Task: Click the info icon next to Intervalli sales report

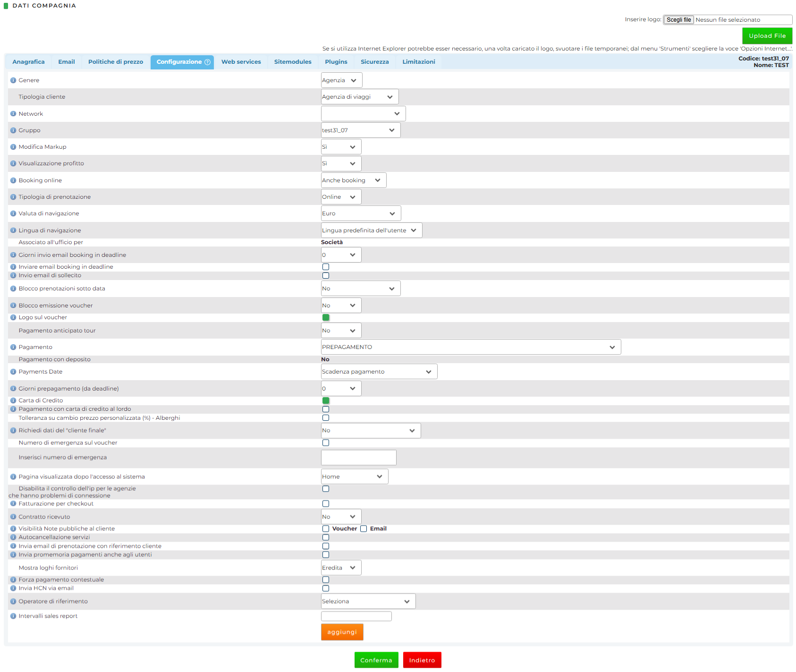Action: coord(13,616)
